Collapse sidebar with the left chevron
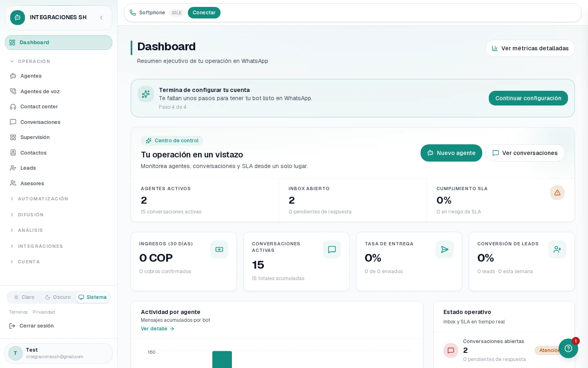588x368 pixels. pos(101,18)
